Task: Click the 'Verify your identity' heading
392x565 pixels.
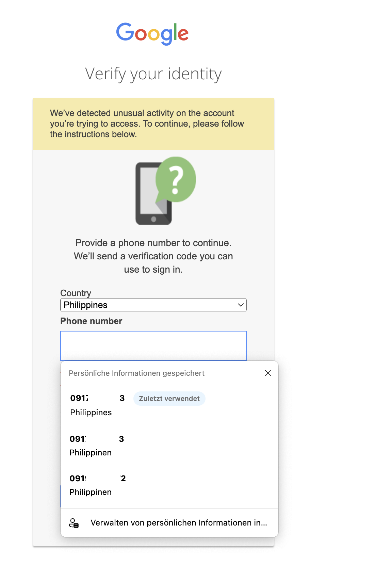Action: click(x=153, y=74)
